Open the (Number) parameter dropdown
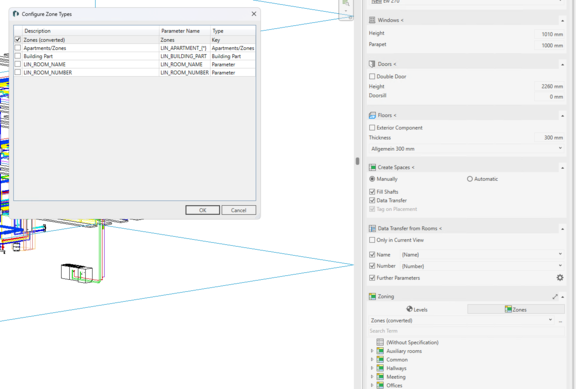This screenshot has height=389, width=576. coord(482,266)
